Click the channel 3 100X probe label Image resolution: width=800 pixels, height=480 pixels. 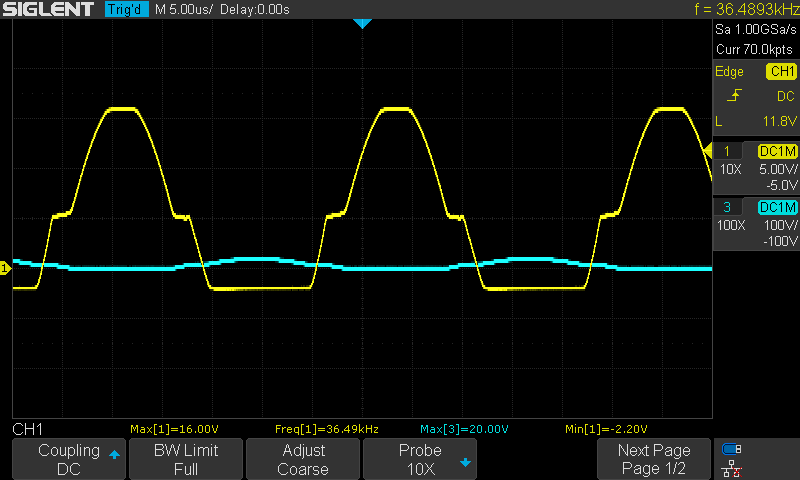731,225
